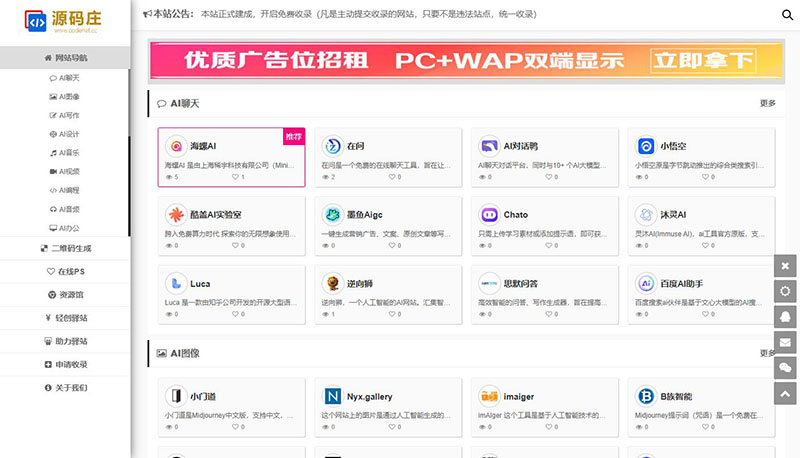Open the 百度AI助手 card icon

tap(646, 284)
